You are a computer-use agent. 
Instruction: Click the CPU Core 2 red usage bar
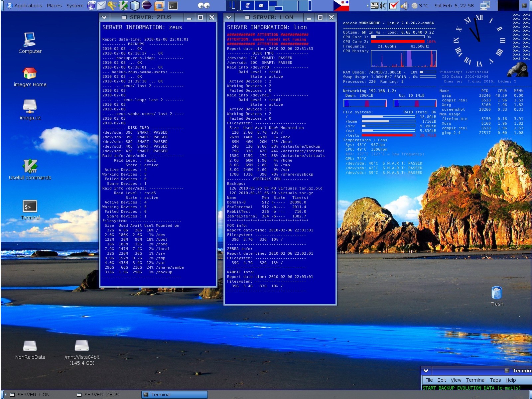click(398, 42)
